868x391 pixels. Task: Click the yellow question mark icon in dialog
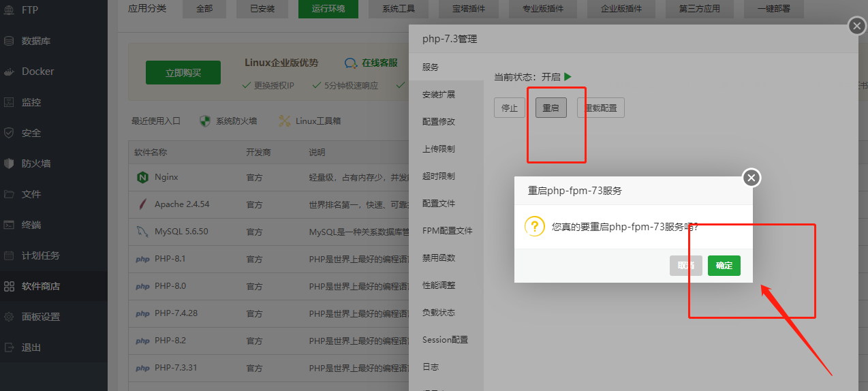535,226
